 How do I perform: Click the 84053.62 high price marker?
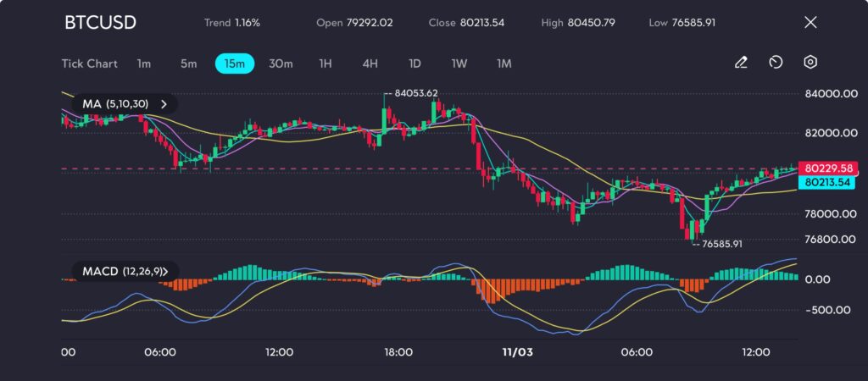click(x=416, y=93)
